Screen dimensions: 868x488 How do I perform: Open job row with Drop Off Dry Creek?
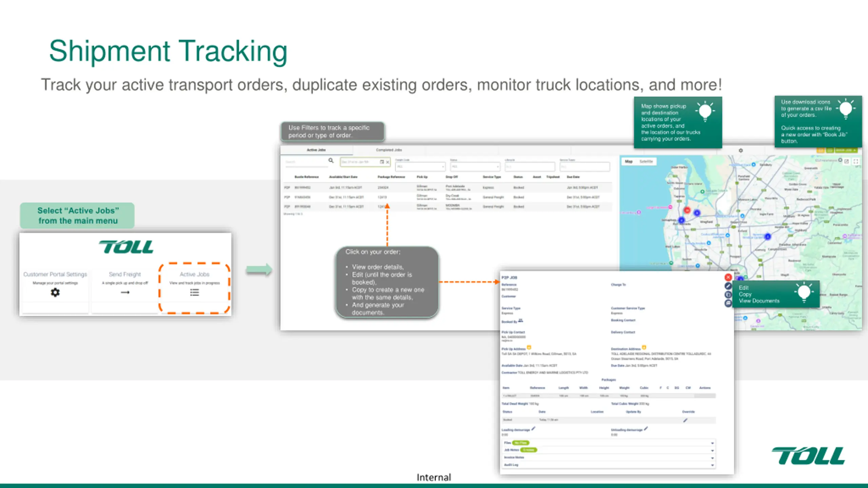[x=448, y=197]
